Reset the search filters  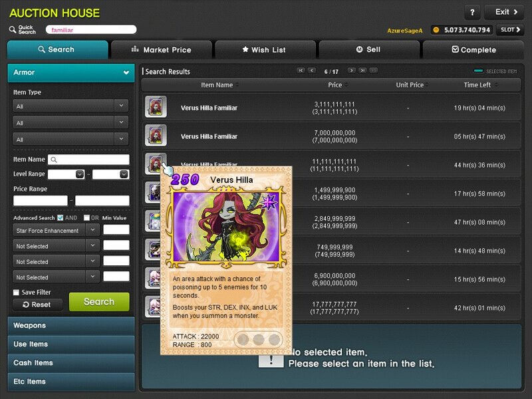(x=38, y=305)
